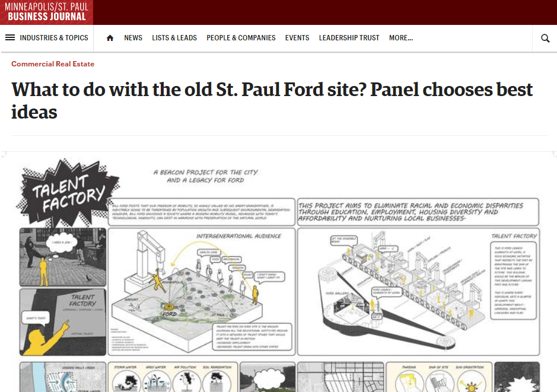Click the Talent Factory starburst logo
The height and width of the screenshot is (392, 557).
[68, 193]
